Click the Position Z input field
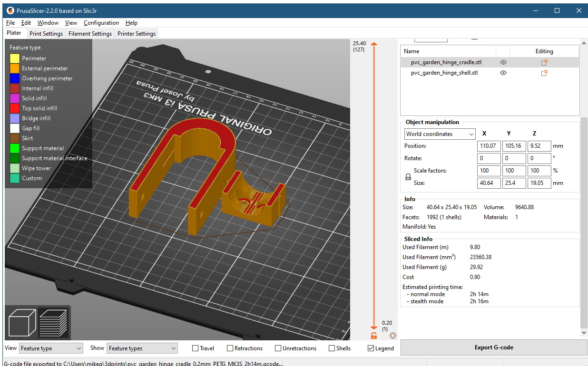 pos(539,146)
